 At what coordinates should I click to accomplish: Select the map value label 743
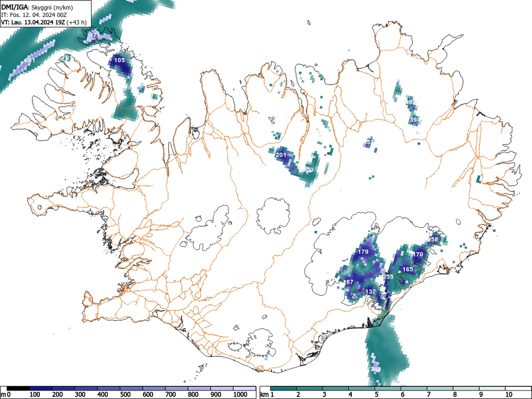(376, 369)
